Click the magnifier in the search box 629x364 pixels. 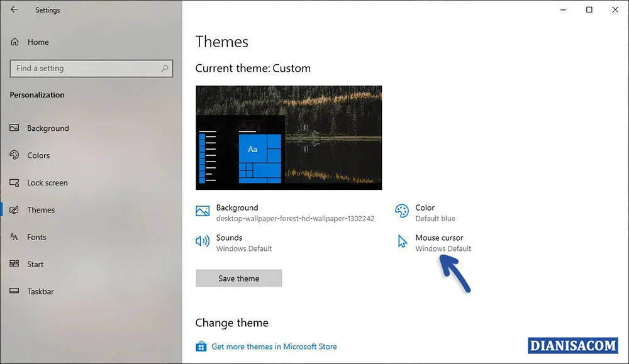pos(164,69)
